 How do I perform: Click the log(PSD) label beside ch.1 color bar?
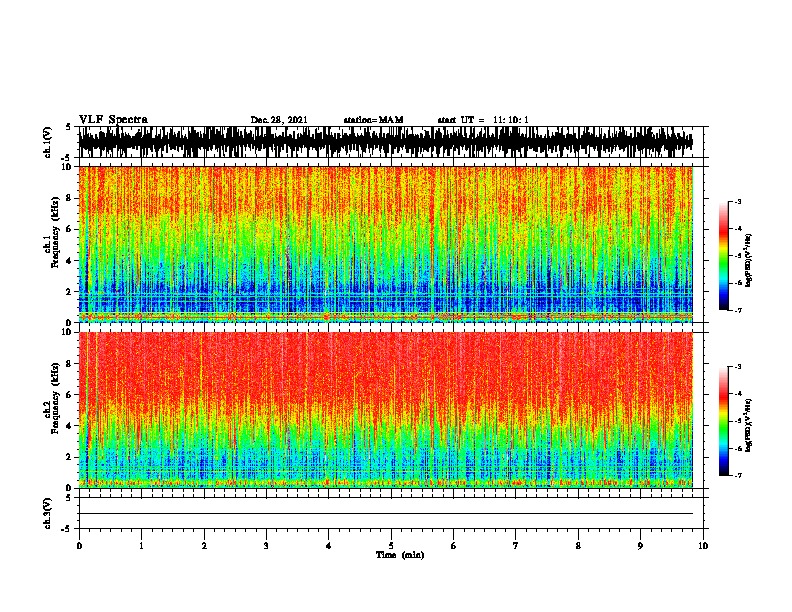(x=749, y=260)
